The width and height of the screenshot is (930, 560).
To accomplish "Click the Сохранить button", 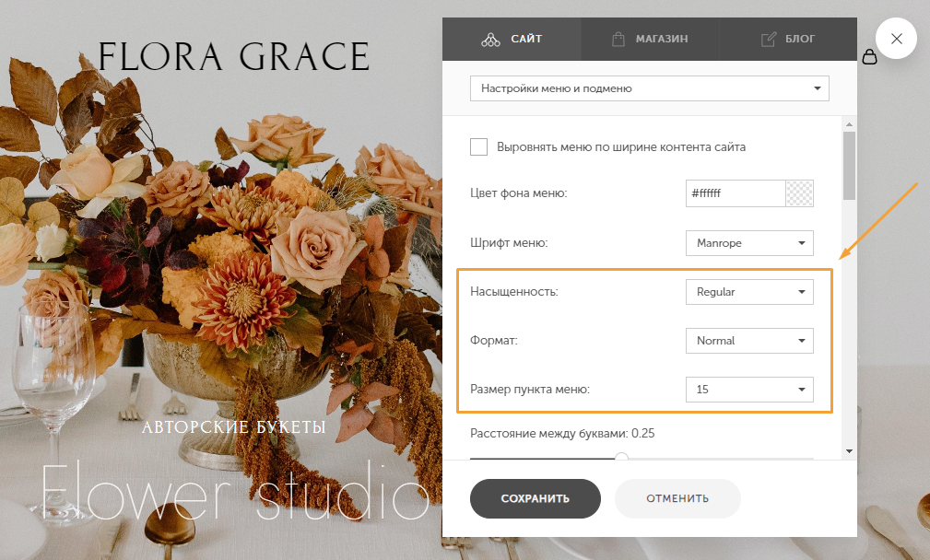I will (x=535, y=498).
